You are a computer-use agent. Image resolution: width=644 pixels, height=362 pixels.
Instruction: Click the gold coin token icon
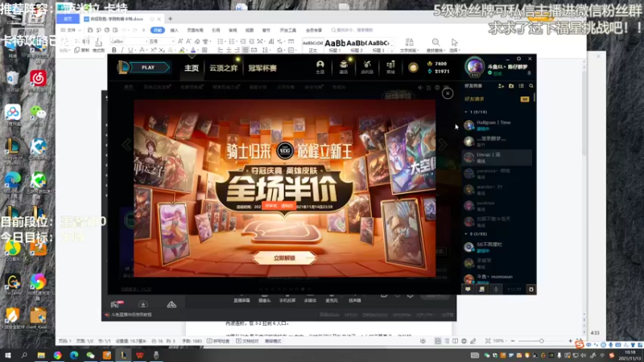(413, 68)
